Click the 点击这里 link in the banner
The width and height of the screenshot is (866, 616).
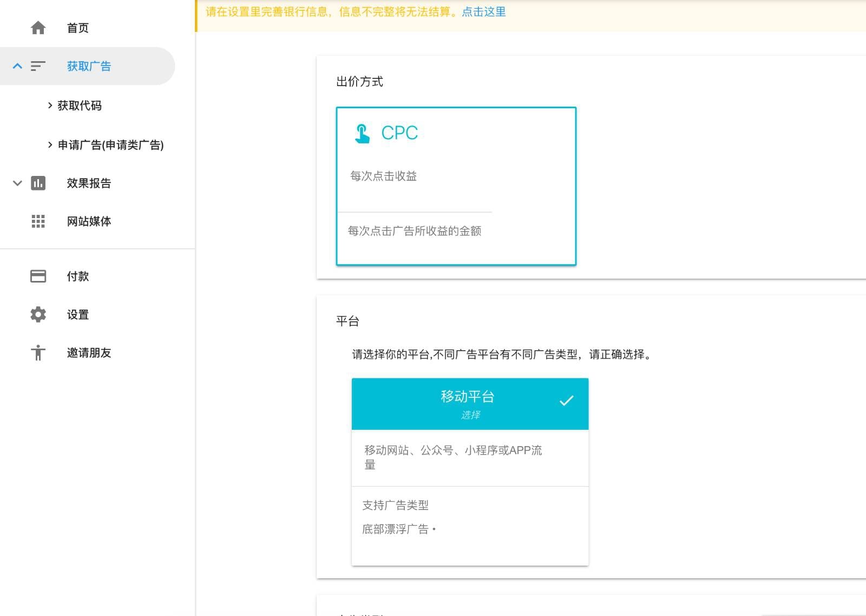pyautogui.click(x=483, y=12)
